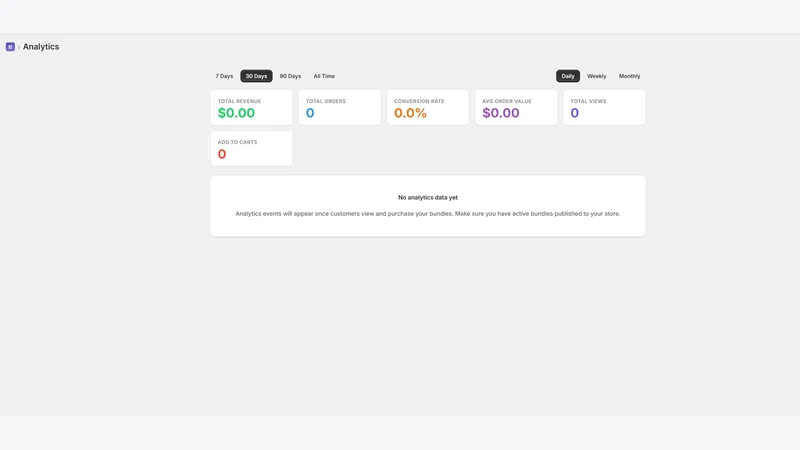Open the Total Revenue card

(252, 108)
